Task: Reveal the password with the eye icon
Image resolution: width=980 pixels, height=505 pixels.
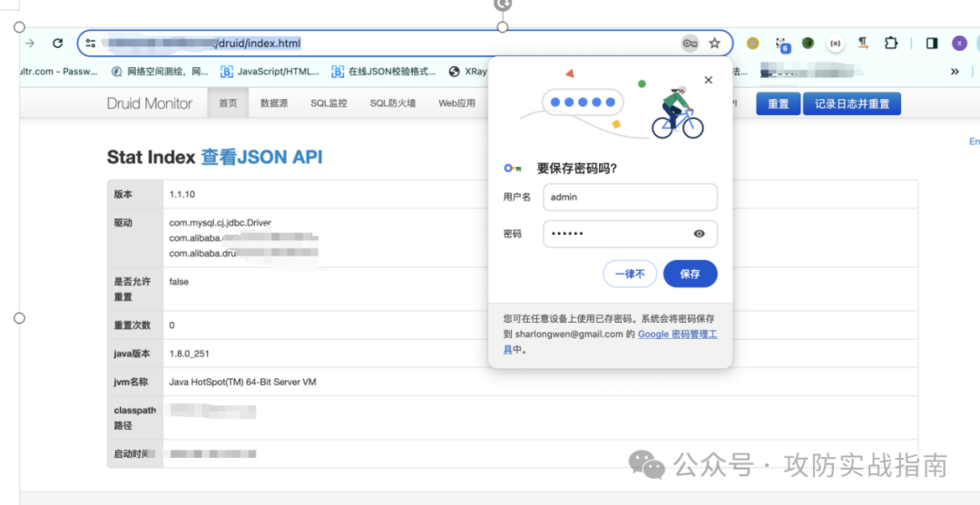Action: coord(700,234)
